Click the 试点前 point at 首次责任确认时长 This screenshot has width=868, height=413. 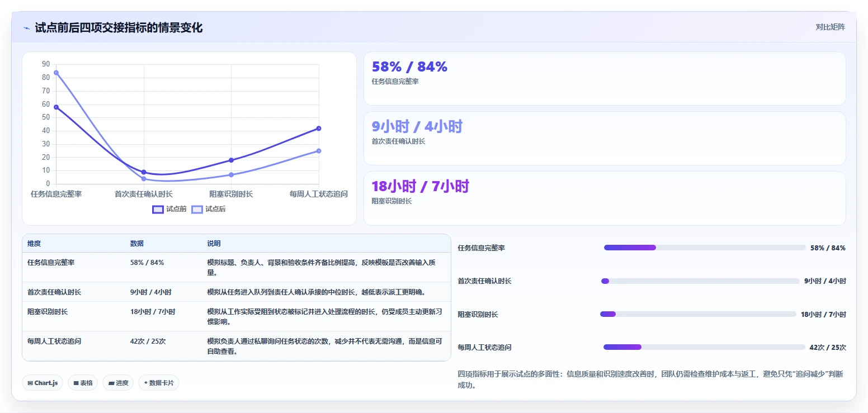[x=144, y=172]
